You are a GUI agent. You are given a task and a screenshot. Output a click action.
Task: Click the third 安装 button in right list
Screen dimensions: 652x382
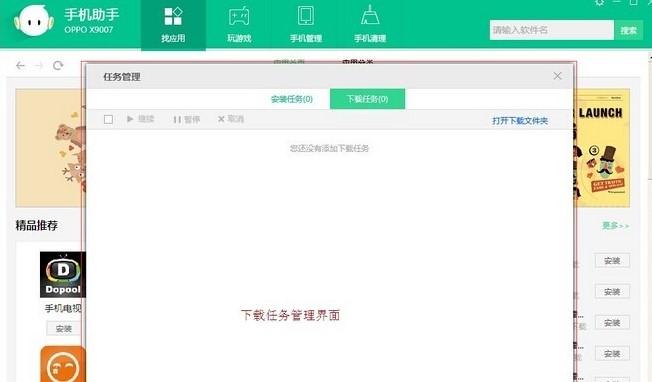[x=612, y=323]
